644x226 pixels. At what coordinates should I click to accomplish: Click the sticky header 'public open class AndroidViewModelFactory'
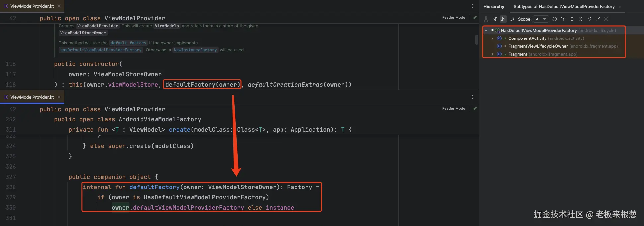[x=128, y=119]
